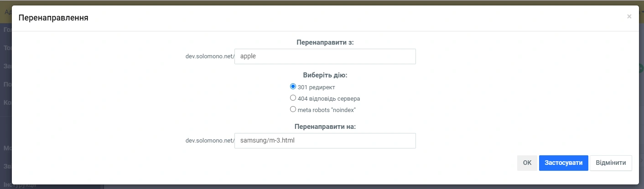Click the blue Застосувати button

(563, 163)
